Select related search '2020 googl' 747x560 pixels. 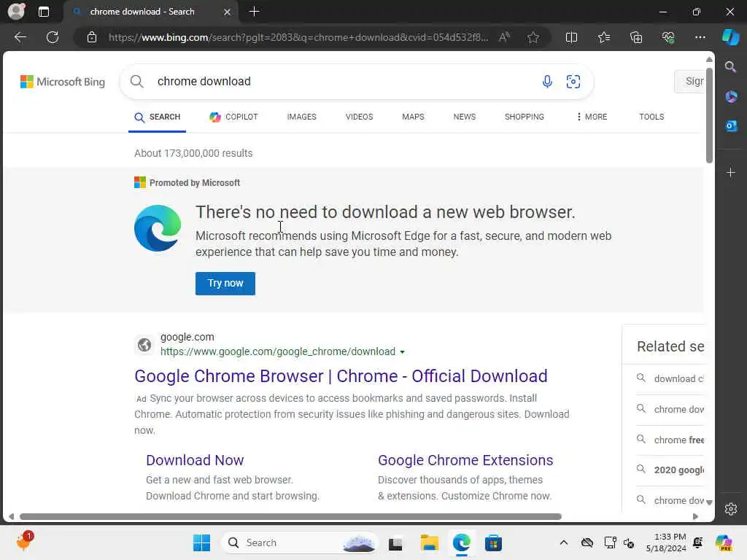(x=671, y=470)
